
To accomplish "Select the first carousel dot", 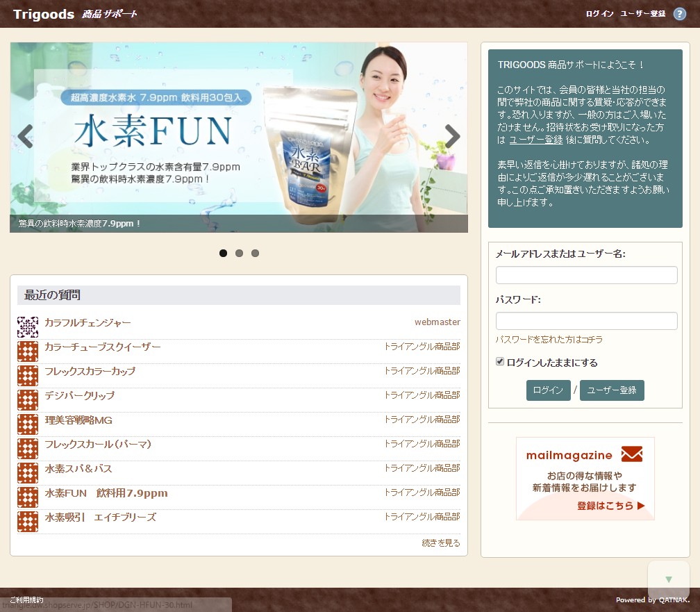I will click(223, 254).
